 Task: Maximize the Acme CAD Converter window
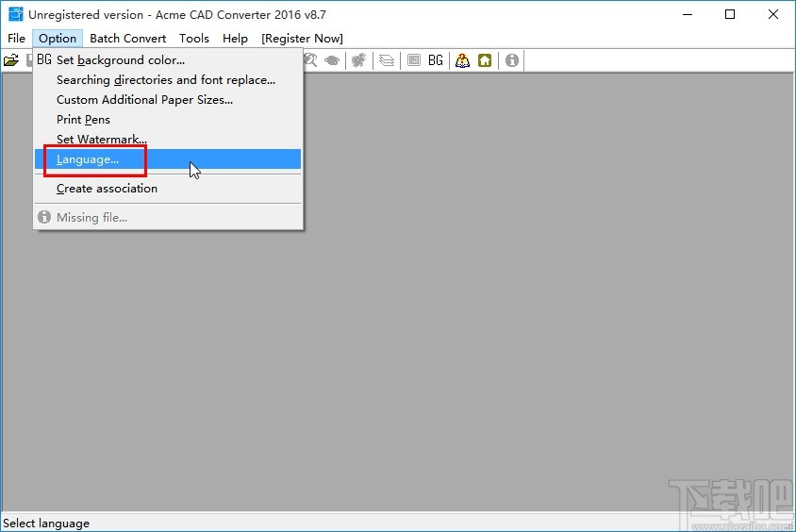pyautogui.click(x=730, y=14)
